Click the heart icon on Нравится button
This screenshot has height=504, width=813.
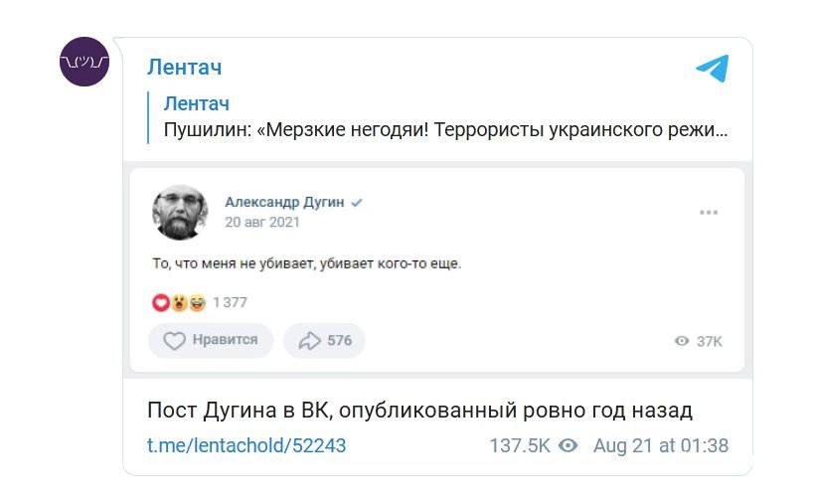click(x=174, y=341)
